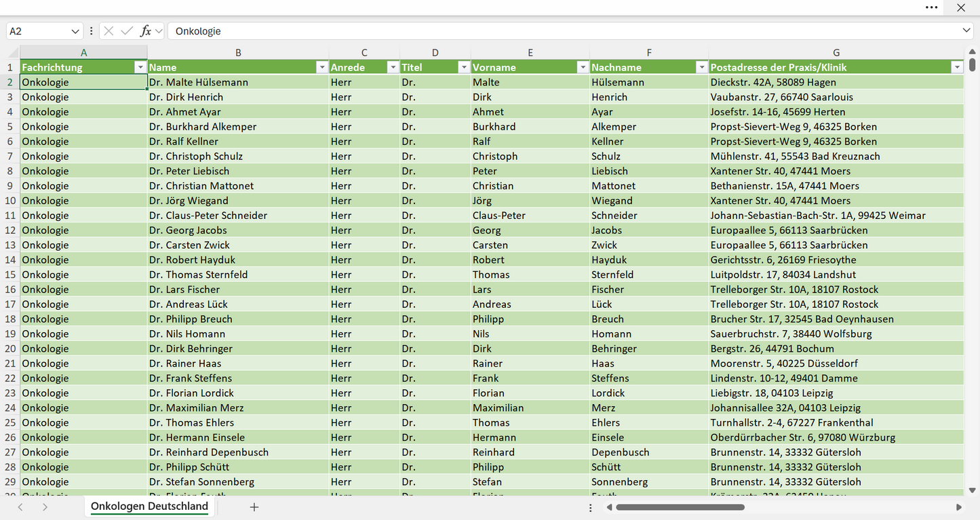
Task: Close the embedded workbook window
Action: [961, 7]
